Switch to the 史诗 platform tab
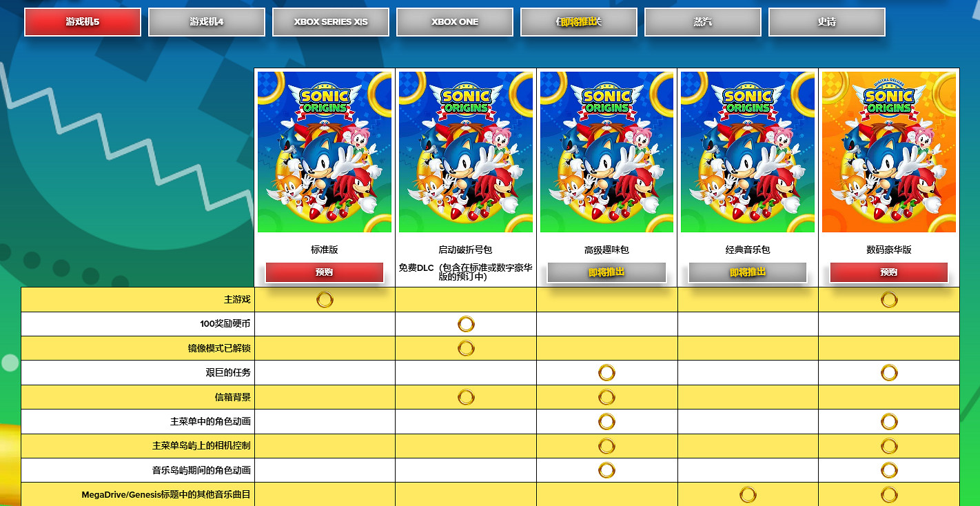980x506 pixels. [827, 22]
